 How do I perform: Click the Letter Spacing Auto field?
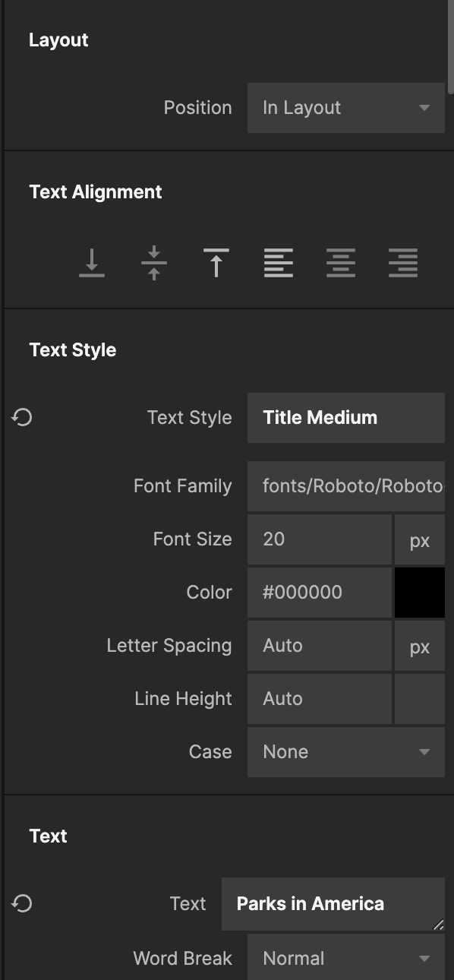pos(320,645)
